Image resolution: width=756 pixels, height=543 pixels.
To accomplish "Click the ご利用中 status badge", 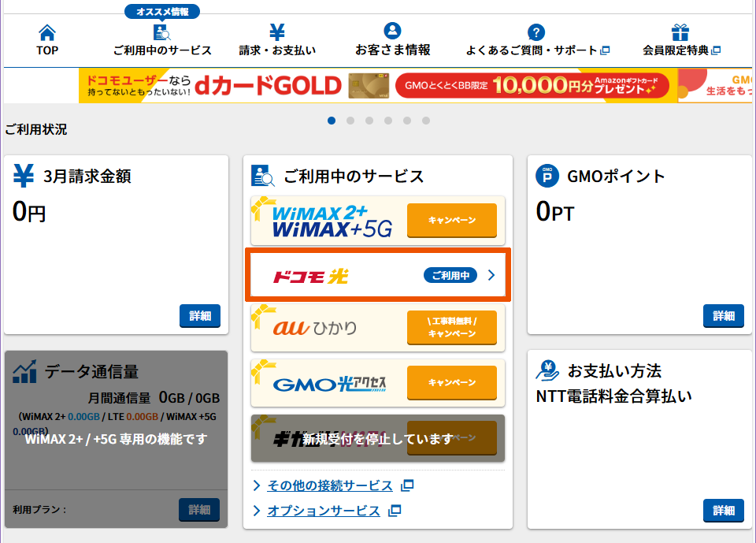I will pyautogui.click(x=450, y=275).
